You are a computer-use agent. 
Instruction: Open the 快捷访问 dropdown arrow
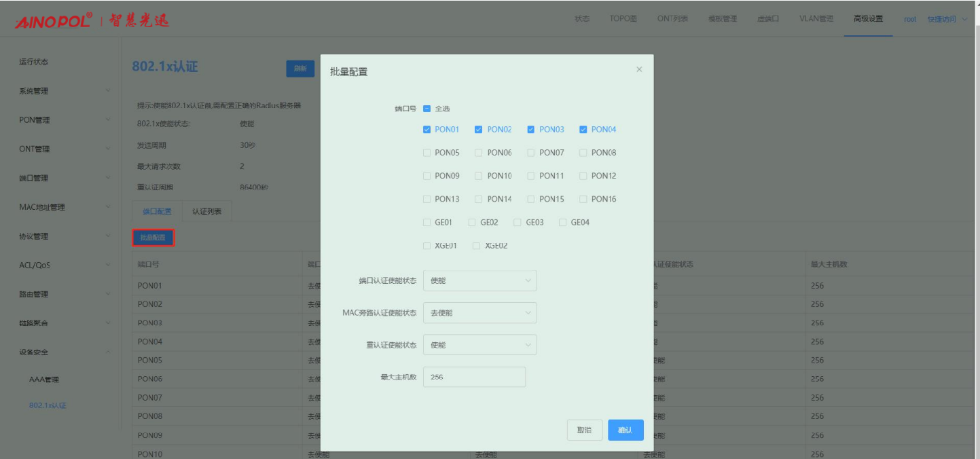coord(964,20)
